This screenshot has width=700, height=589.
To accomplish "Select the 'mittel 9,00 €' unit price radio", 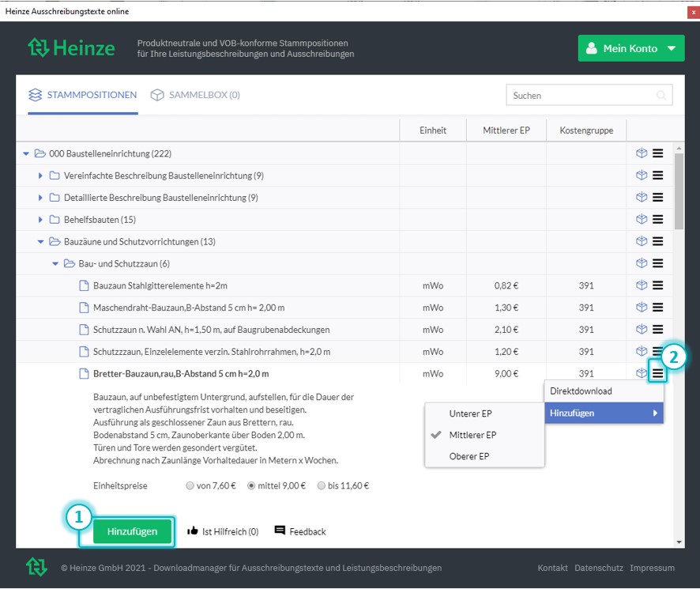I will (251, 485).
